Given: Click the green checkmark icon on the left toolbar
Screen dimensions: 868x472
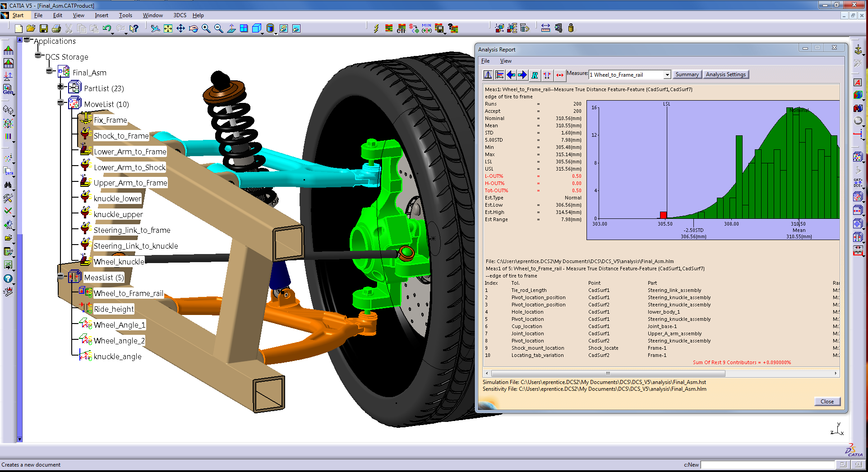Looking at the screenshot, I should click(x=8, y=211).
